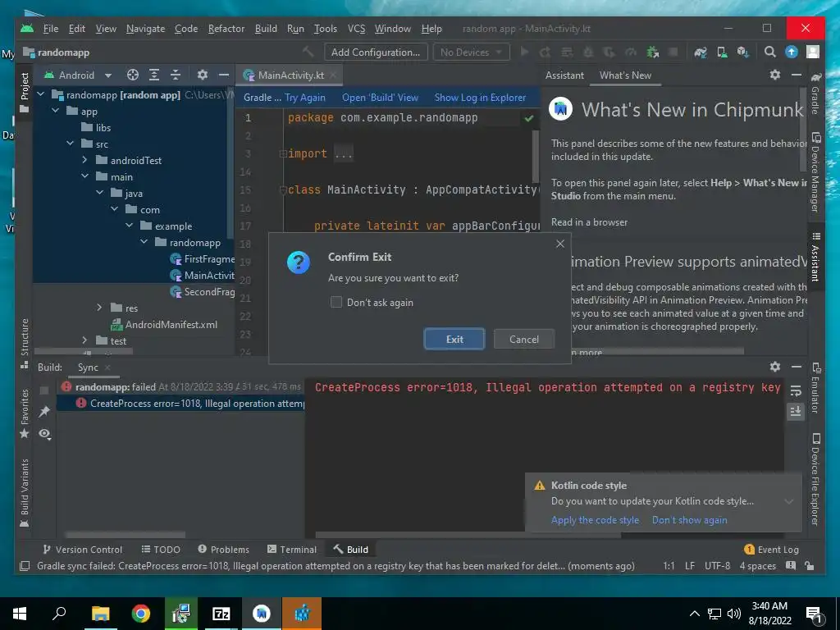
Task: Open the VCS menu
Action: pyautogui.click(x=356, y=29)
